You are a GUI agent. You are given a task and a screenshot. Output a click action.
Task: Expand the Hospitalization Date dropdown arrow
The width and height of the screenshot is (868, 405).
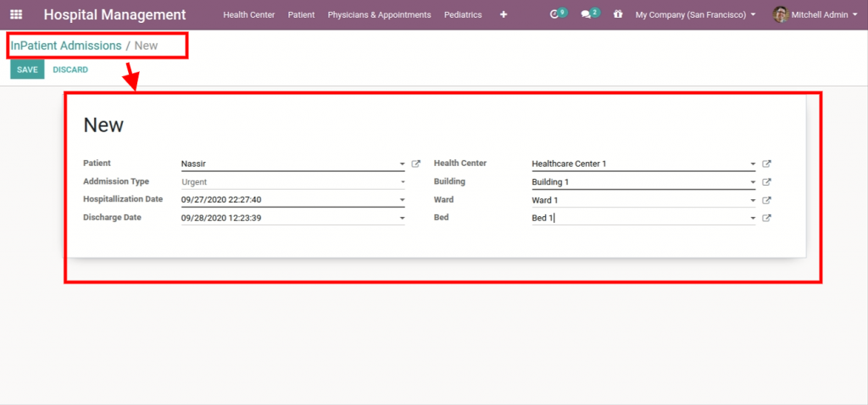pos(403,201)
